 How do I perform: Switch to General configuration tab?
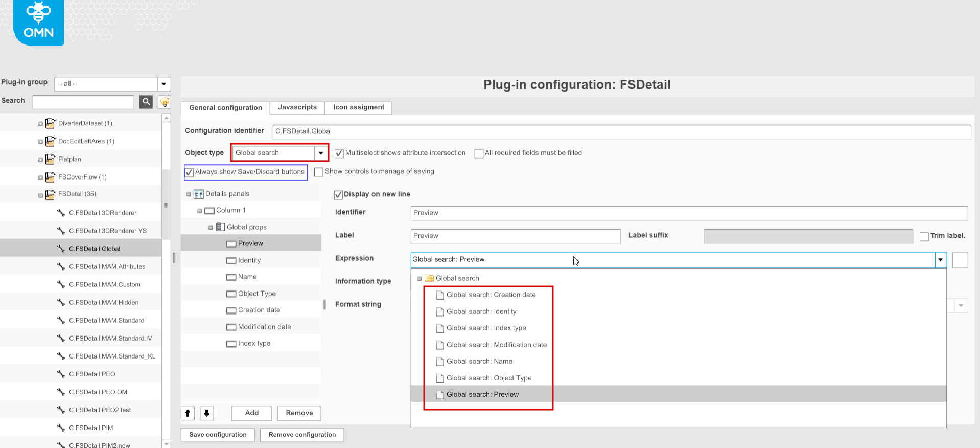click(225, 108)
